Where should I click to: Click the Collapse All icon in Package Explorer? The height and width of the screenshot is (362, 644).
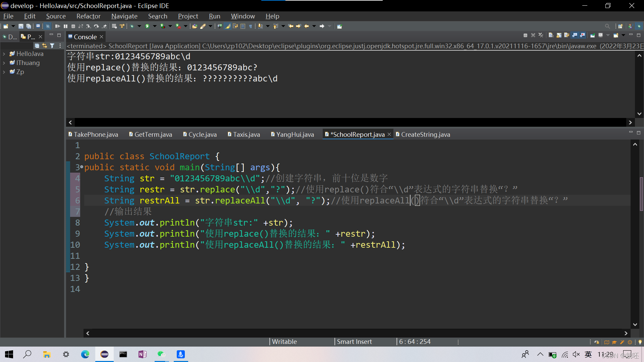click(37, 46)
